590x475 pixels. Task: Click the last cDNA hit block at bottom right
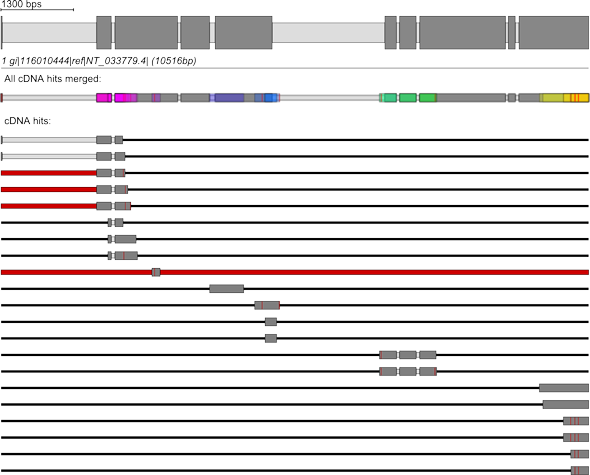click(579, 470)
